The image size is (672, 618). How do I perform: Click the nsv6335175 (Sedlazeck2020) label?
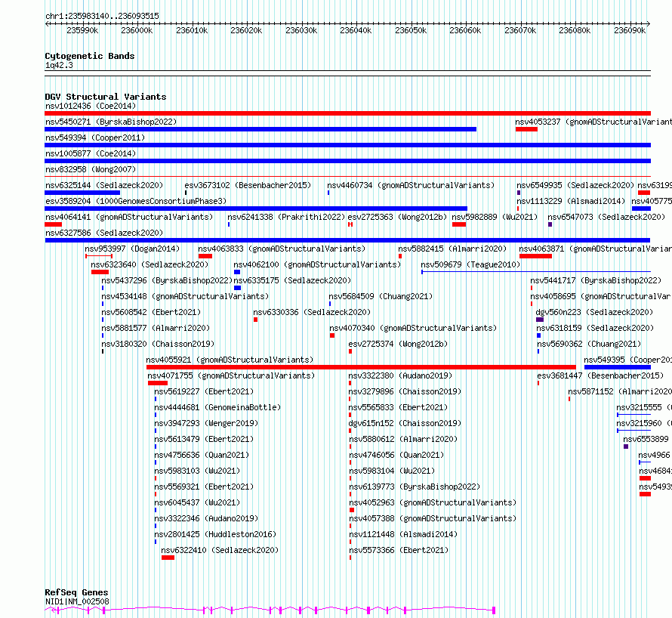[x=292, y=280]
